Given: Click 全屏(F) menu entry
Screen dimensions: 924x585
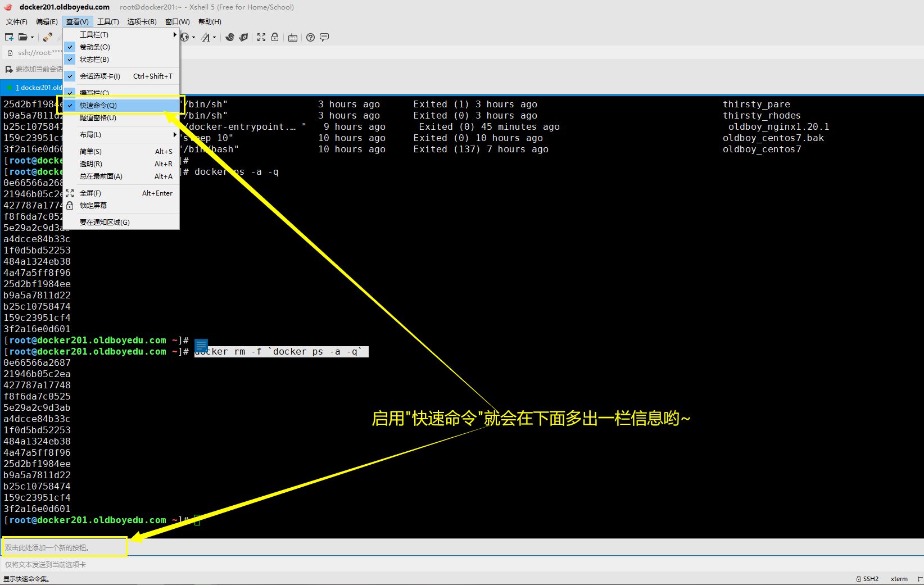Looking at the screenshot, I should pyautogui.click(x=90, y=193).
